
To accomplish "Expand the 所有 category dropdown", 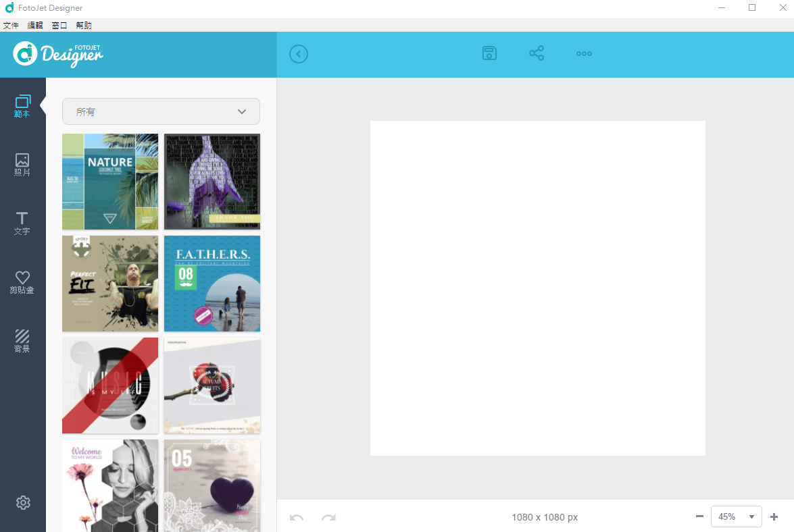I will [x=161, y=111].
